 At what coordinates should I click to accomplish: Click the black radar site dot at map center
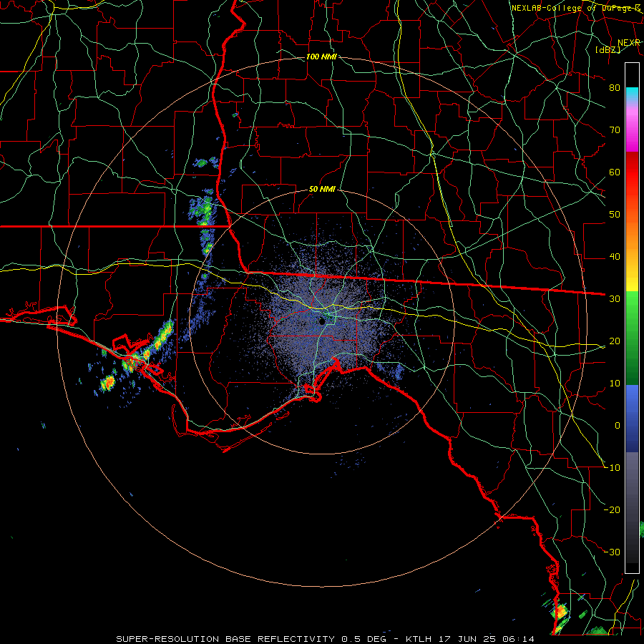[322, 321]
